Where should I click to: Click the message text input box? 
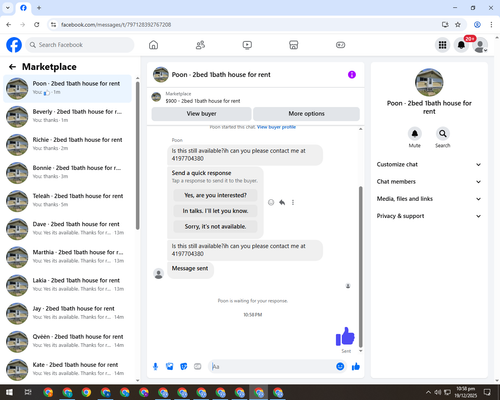(272, 367)
